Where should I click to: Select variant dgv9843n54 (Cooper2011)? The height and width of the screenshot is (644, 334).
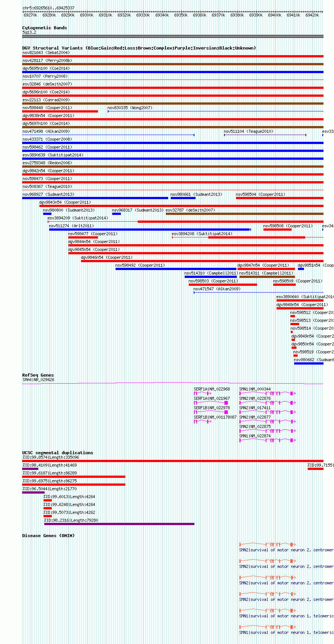(181, 206)
